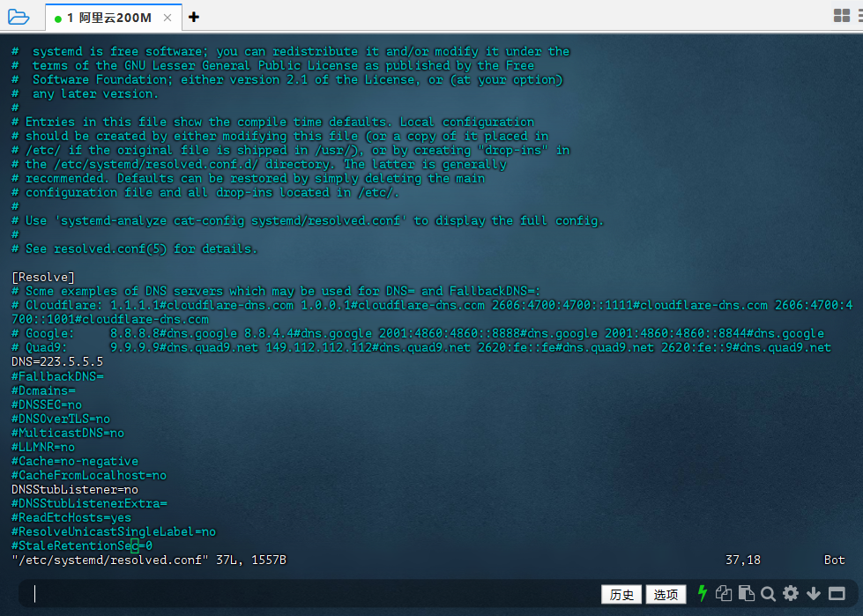Open the session folder icon

(x=18, y=17)
